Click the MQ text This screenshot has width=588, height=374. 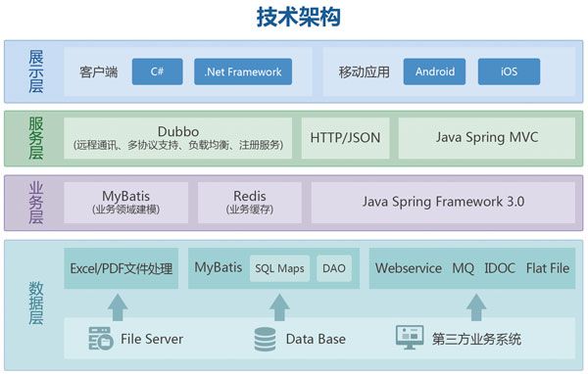click(x=464, y=268)
